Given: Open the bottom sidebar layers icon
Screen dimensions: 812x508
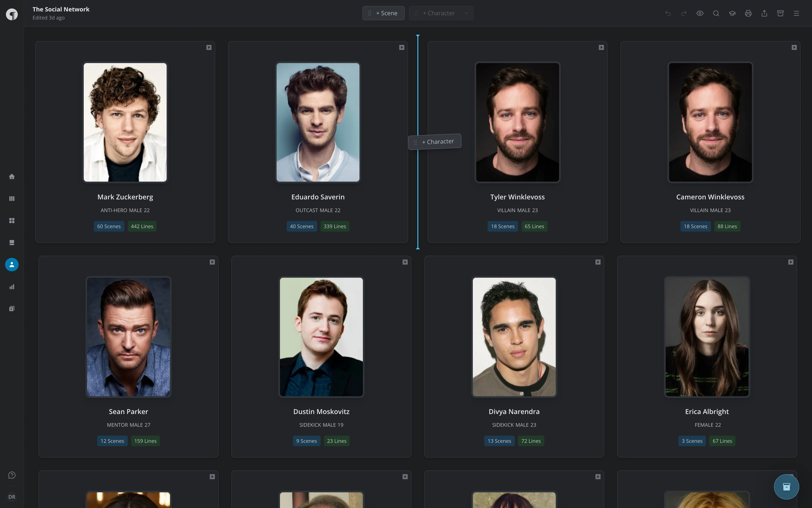Looking at the screenshot, I should (x=12, y=309).
